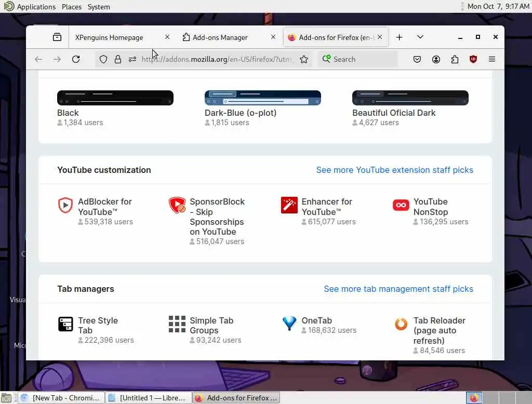Expand the list all tabs chevron

[420, 37]
